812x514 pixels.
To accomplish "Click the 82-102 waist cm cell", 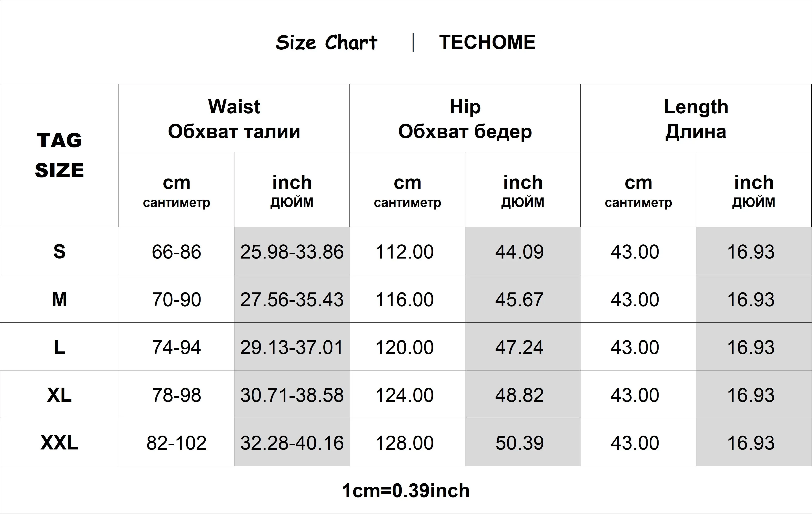I will click(x=176, y=442).
